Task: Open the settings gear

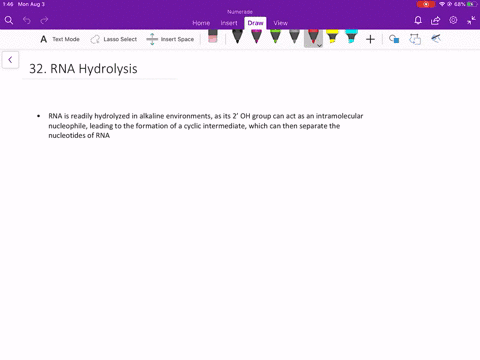Action: coord(453,20)
